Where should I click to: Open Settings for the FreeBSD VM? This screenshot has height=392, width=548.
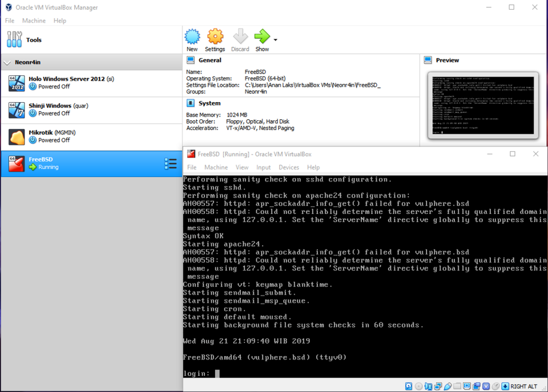point(215,39)
